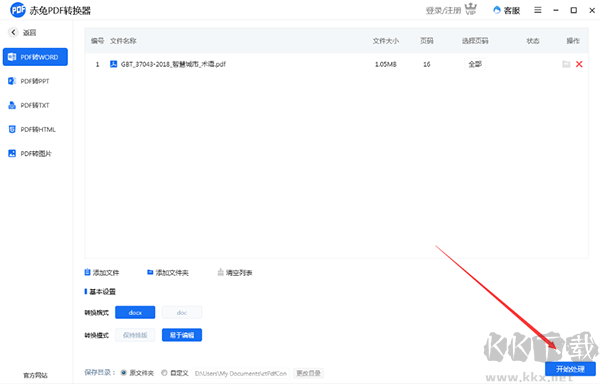This screenshot has height=384, width=600.
Task: Select PDF转PPT in sidebar
Action: pos(35,81)
